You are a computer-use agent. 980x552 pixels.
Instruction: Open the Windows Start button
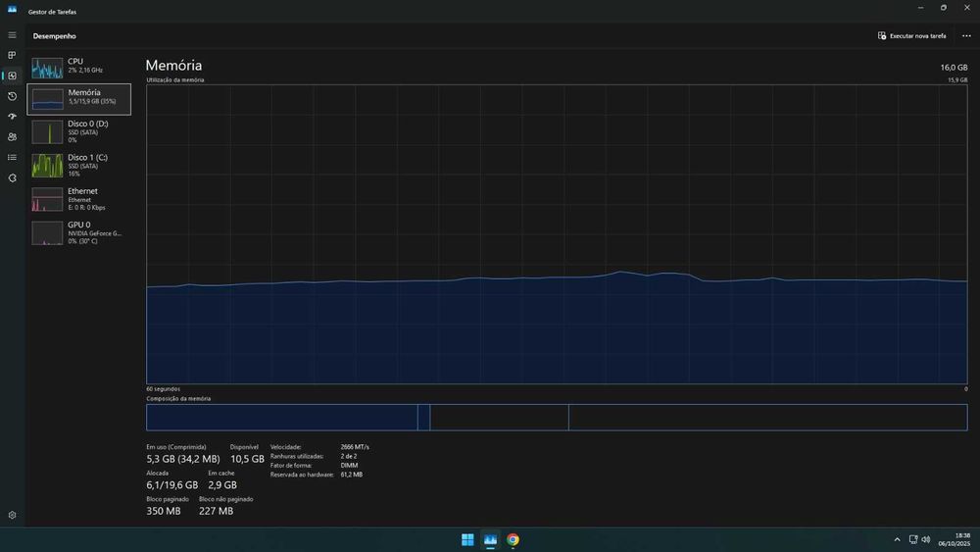(467, 539)
